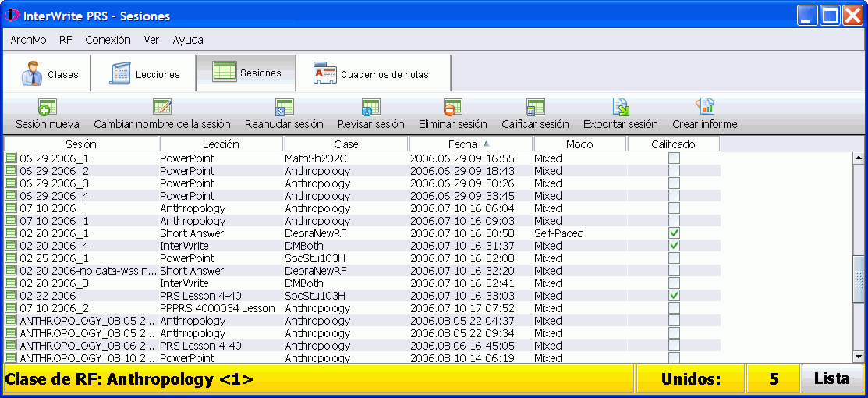Sort by the Lección column header
The image size is (868, 398).
pos(221,144)
